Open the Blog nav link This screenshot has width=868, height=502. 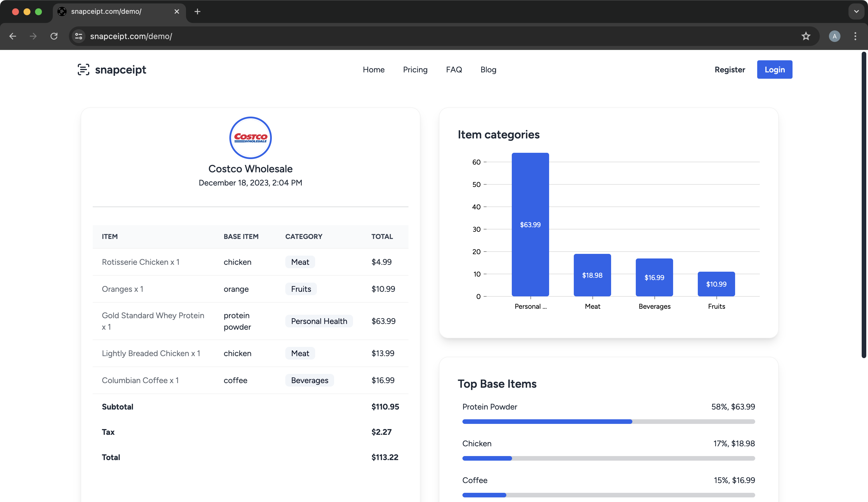pos(488,69)
